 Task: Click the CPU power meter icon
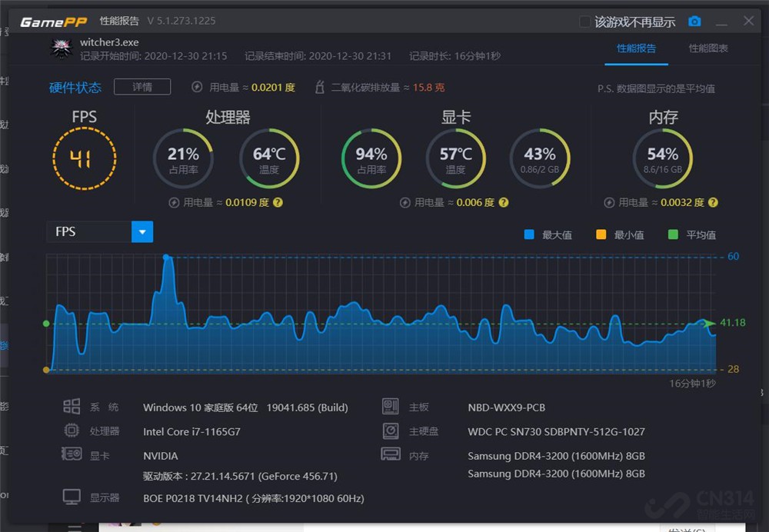tap(174, 202)
